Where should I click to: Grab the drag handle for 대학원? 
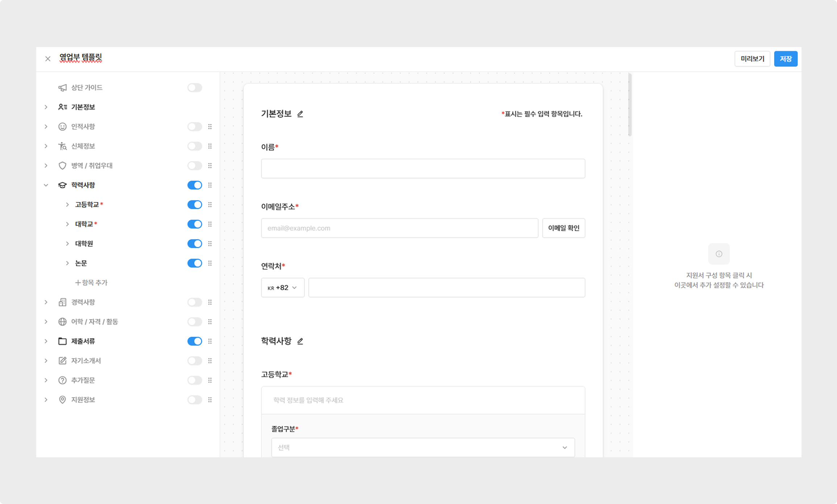point(210,244)
